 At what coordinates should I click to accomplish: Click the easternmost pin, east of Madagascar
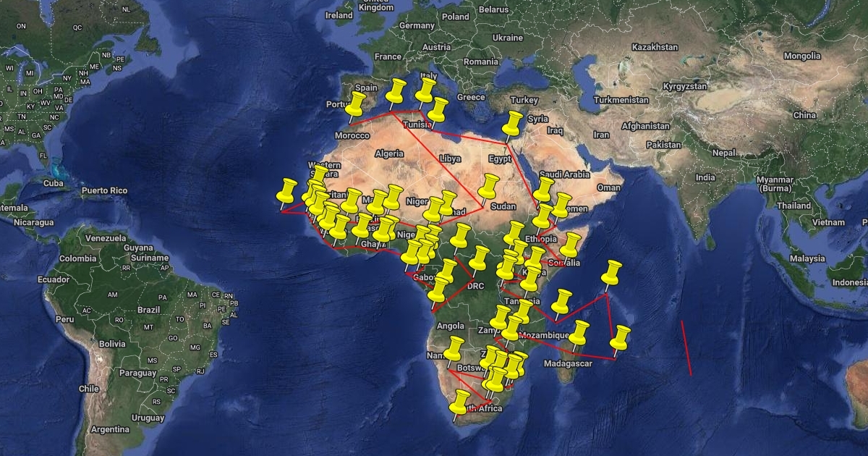click(x=620, y=339)
